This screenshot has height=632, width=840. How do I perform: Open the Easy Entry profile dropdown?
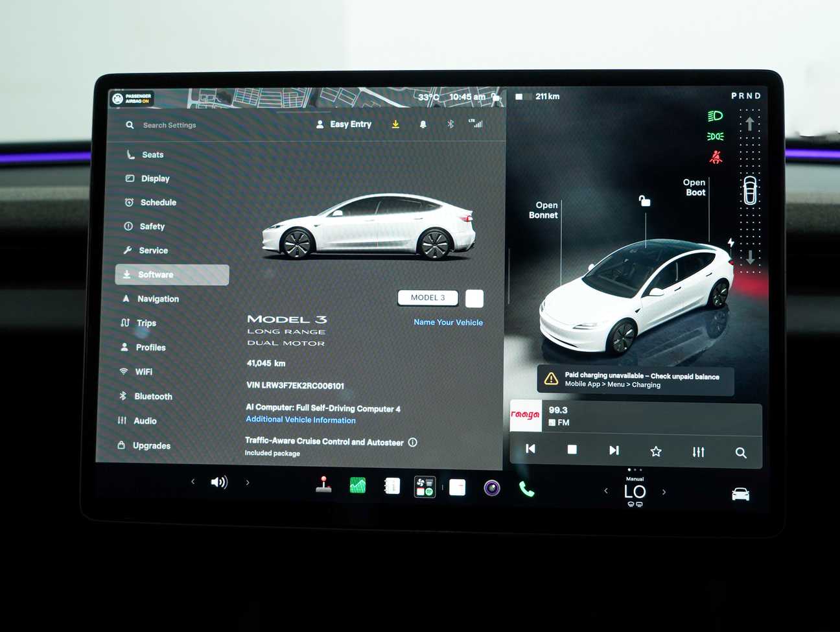coord(344,124)
